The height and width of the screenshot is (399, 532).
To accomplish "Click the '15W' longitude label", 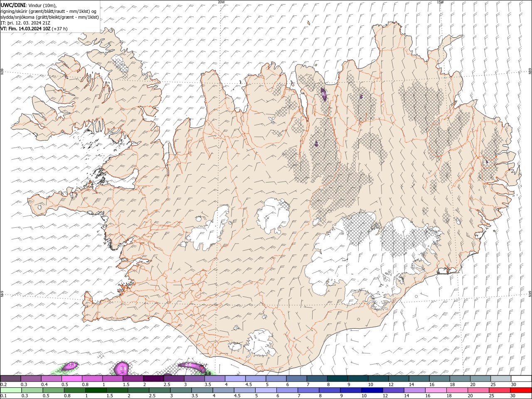I will point(440,2).
